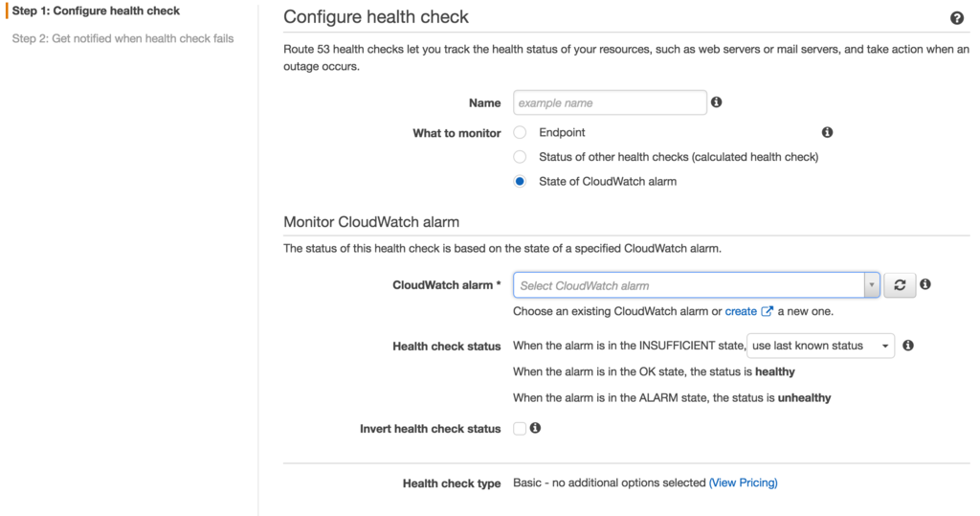Select Status of other health checks option
The image size is (980, 516).
pos(520,157)
